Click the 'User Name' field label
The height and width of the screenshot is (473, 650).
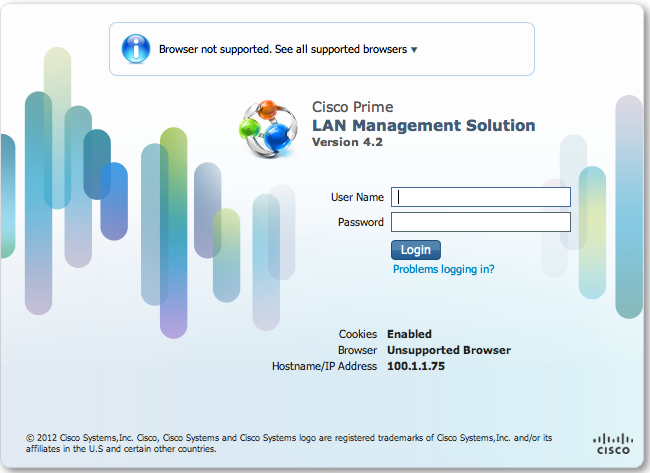click(357, 197)
